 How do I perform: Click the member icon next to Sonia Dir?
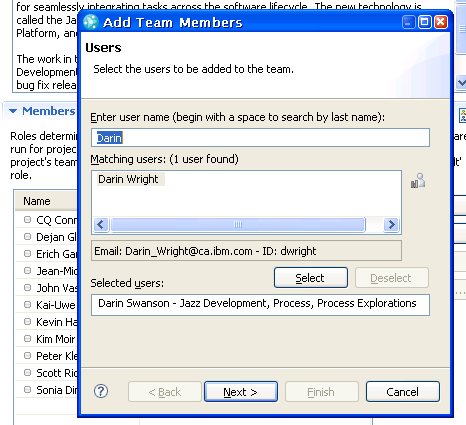28,389
